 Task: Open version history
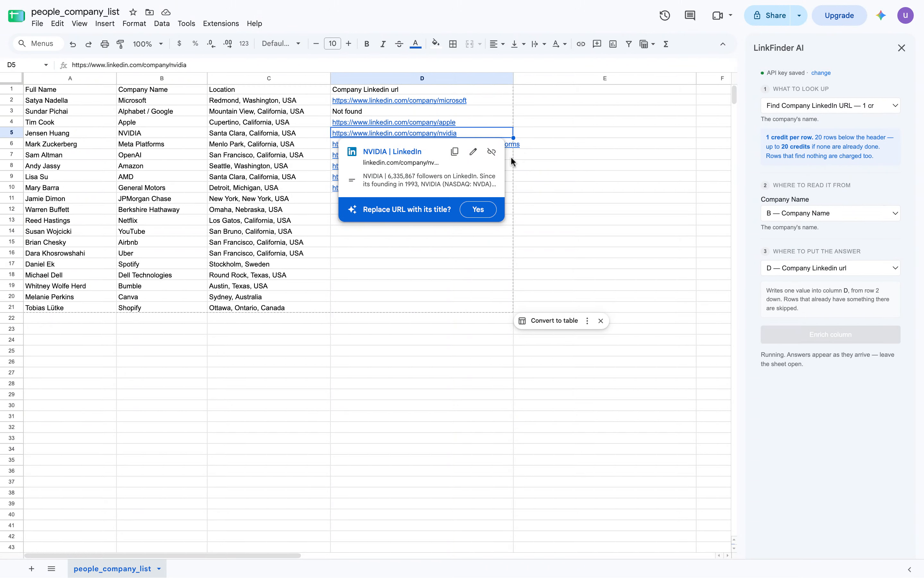[x=665, y=15]
